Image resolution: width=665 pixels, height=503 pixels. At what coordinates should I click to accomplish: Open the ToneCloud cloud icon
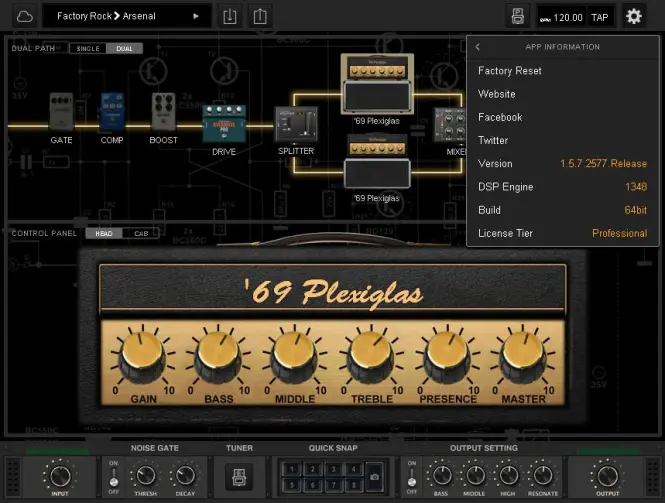tap(25, 17)
